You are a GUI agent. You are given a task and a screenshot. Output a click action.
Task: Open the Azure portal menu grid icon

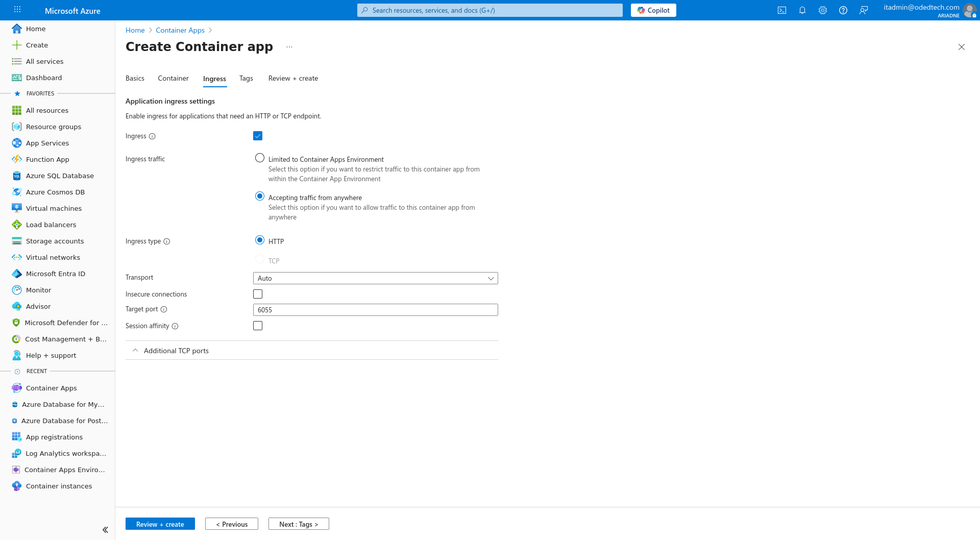coord(17,10)
